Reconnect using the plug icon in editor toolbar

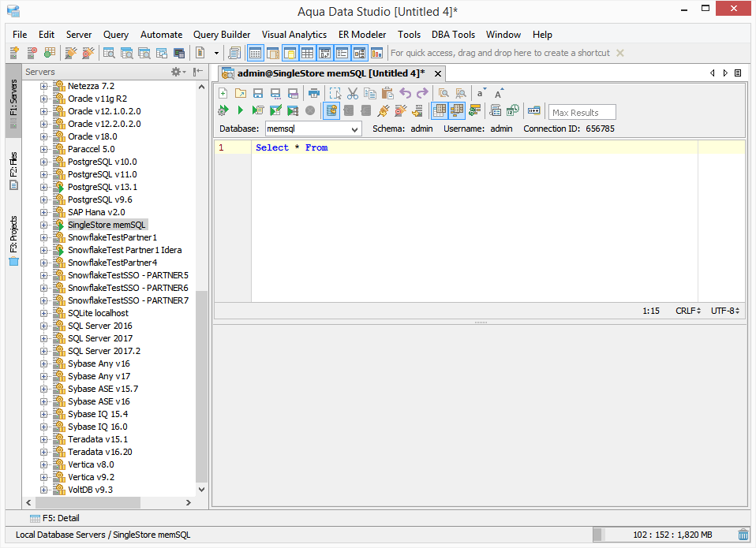384,110
